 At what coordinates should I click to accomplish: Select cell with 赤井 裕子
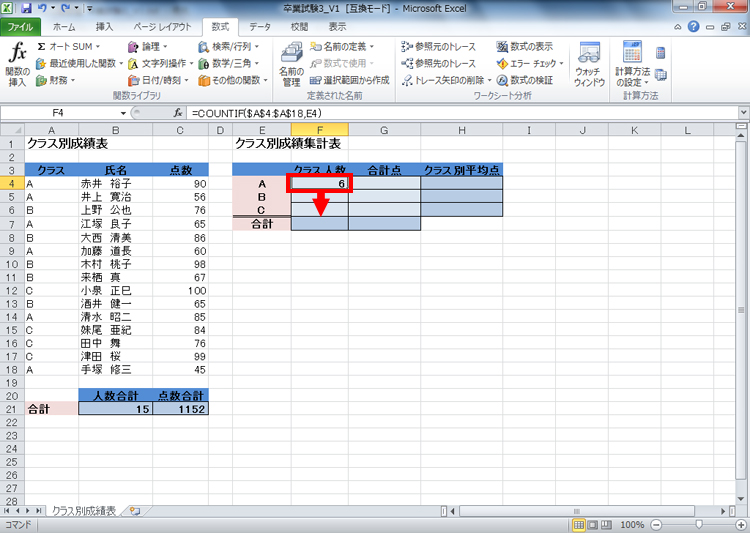click(x=115, y=184)
